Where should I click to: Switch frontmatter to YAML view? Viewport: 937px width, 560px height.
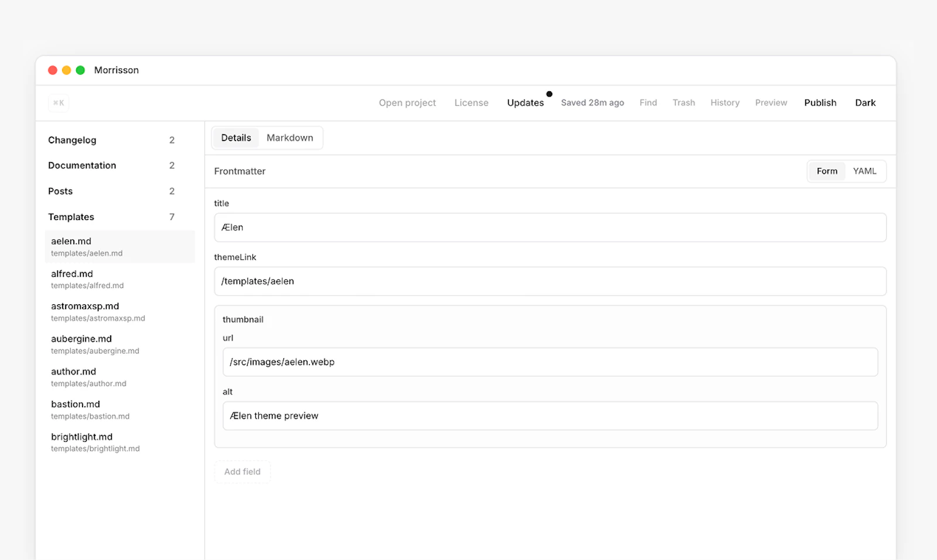coord(865,171)
